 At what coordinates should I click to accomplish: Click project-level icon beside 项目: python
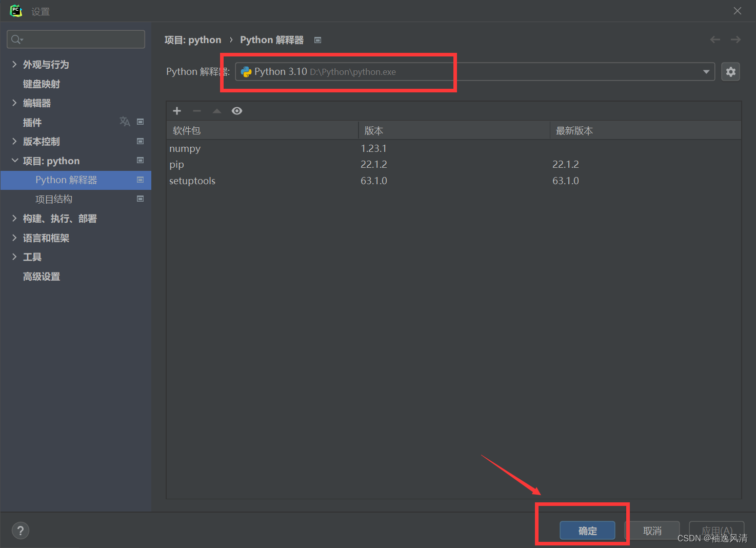point(140,160)
